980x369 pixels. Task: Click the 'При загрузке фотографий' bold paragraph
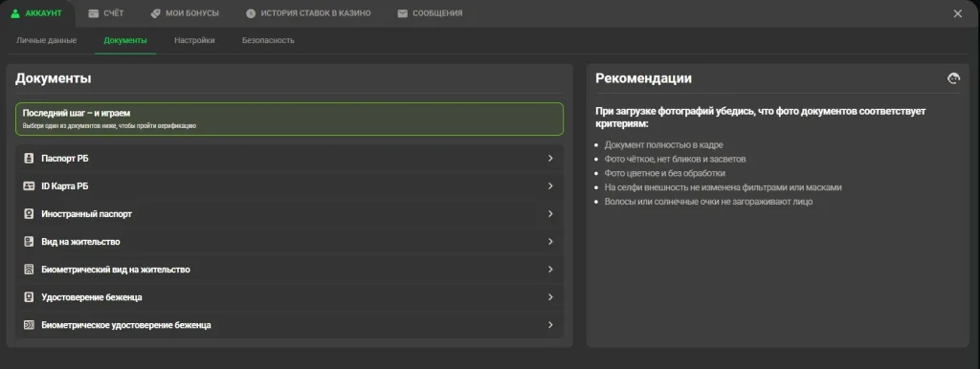(x=761, y=118)
